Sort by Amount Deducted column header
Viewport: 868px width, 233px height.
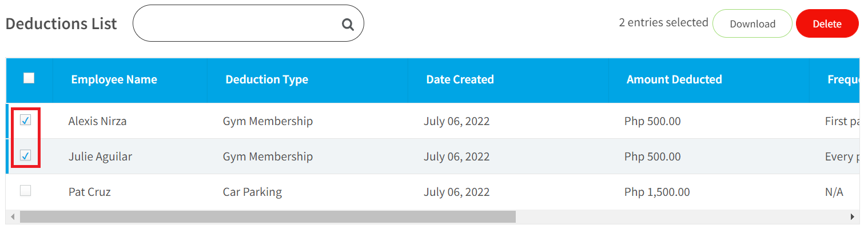click(674, 79)
